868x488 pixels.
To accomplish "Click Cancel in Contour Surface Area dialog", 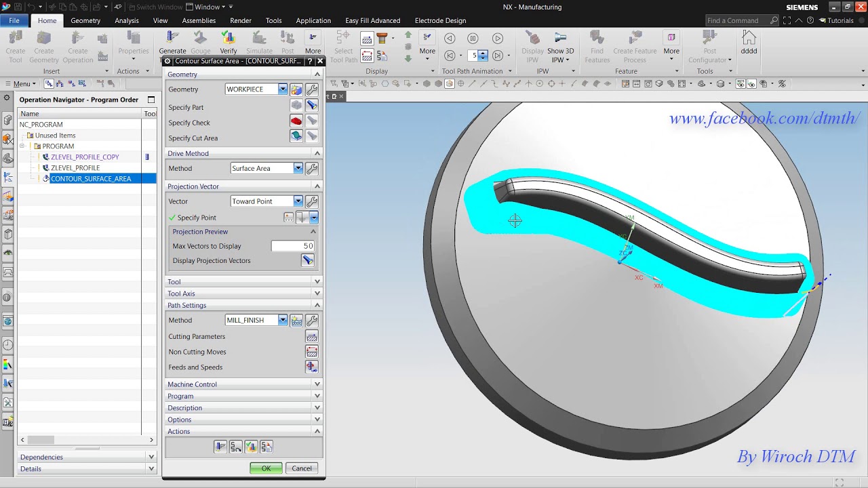I will pos(302,468).
